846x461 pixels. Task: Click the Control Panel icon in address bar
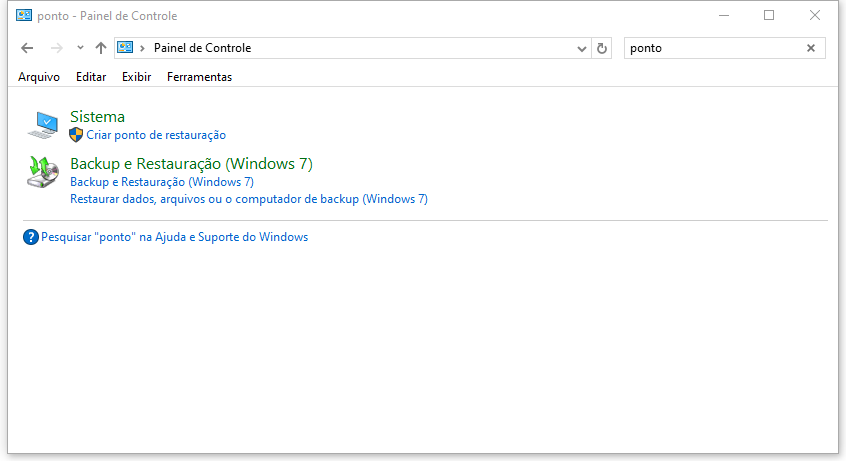tap(126, 48)
